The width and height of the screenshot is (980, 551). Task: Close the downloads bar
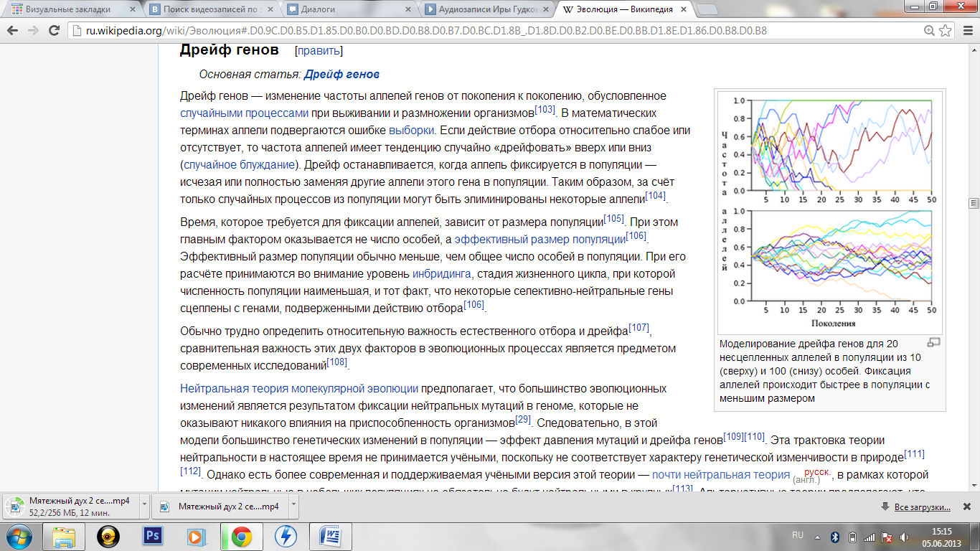tap(967, 507)
